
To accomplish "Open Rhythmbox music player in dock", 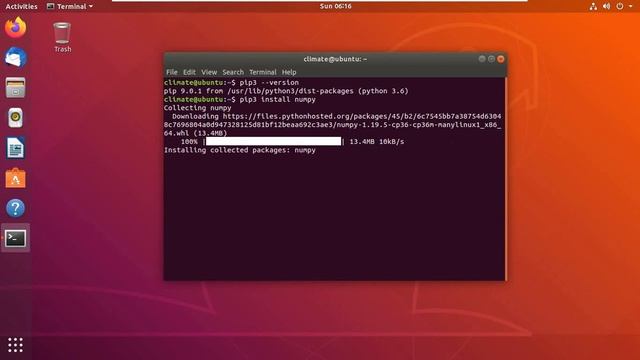I will pyautogui.click(x=16, y=118).
